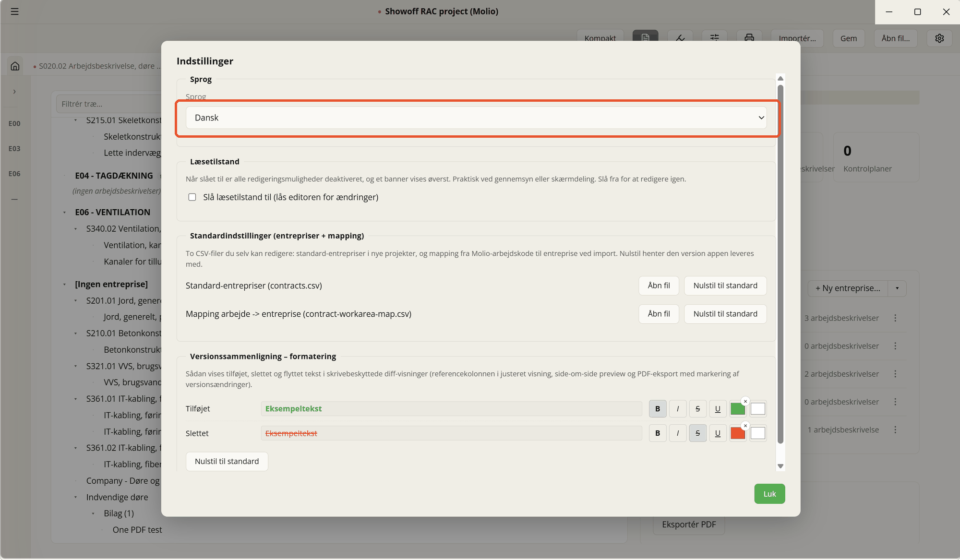Image resolution: width=960 pixels, height=560 pixels.
Task: Click the print icon in the toolbar
Action: [749, 38]
